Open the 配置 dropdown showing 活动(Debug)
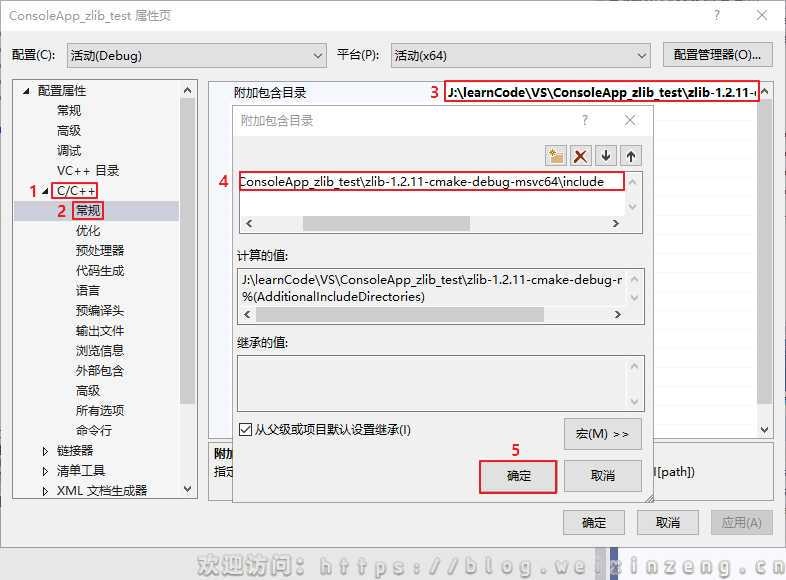This screenshot has height=580, width=786. click(x=196, y=56)
